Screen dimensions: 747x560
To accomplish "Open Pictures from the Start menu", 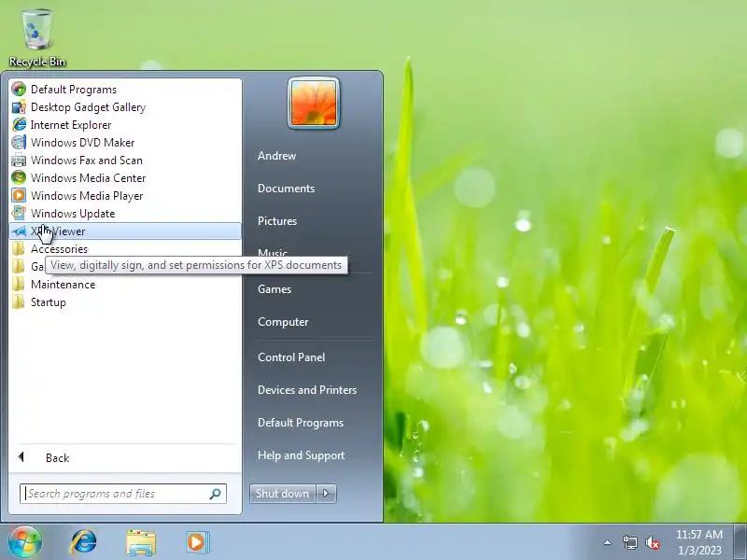I will click(277, 221).
